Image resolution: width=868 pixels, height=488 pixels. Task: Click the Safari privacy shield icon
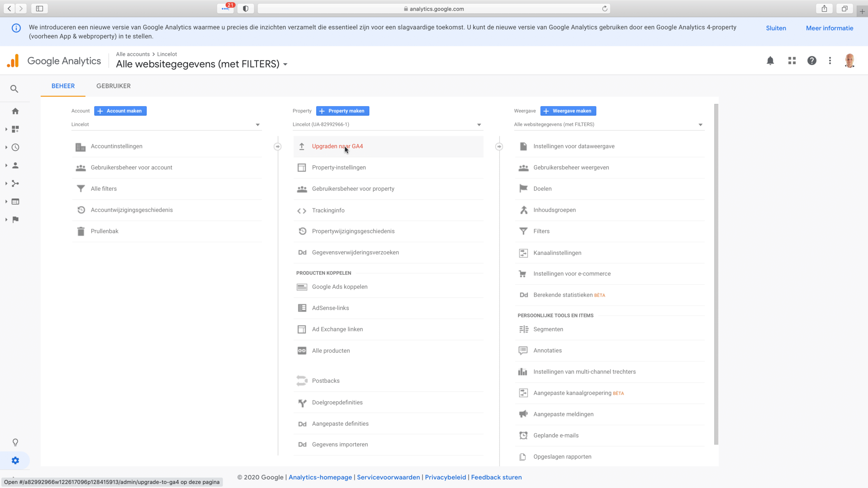tap(246, 9)
